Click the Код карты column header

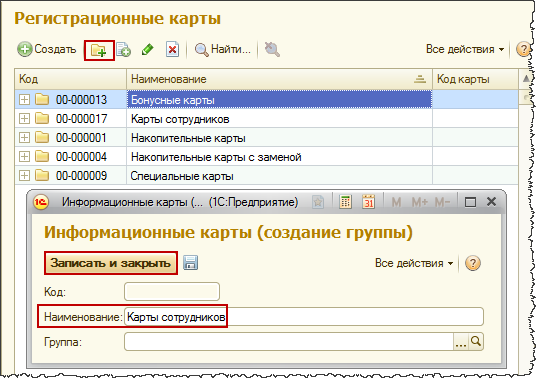pyautogui.click(x=475, y=79)
